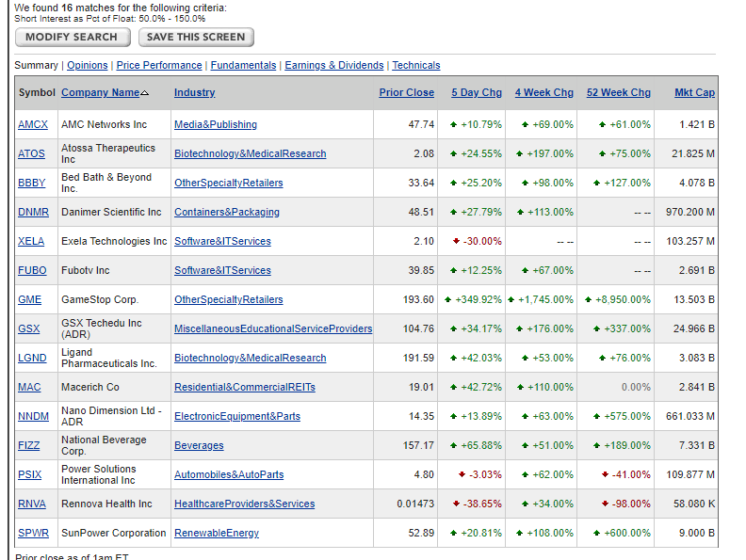Sort table by Company Name
Viewport: 746px width, 560px height.
[101, 92]
